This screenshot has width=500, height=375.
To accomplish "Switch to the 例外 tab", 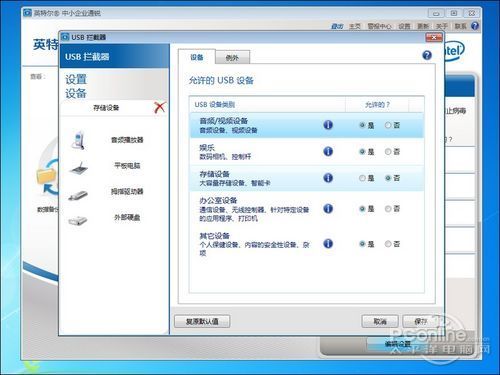I will [232, 58].
